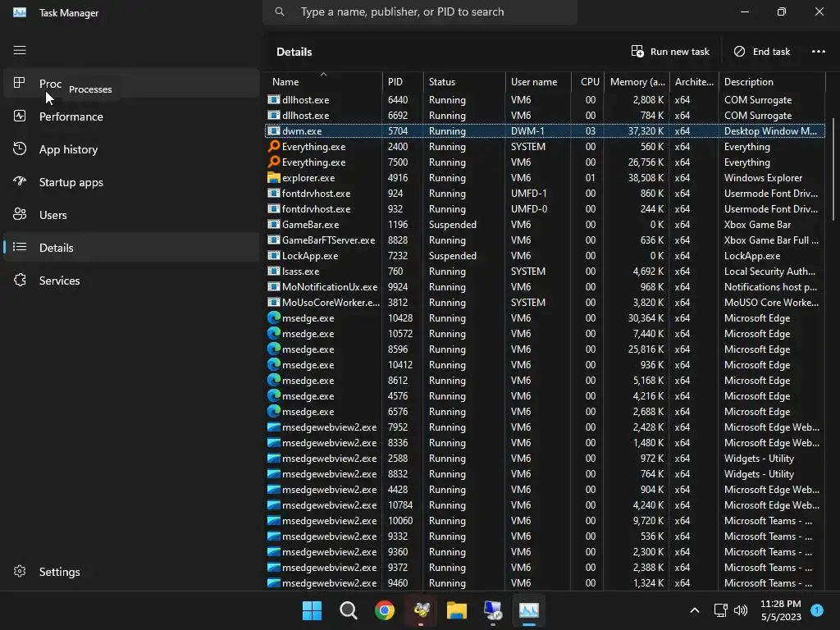The width and height of the screenshot is (840, 630).
Task: Click the Users people icon
Action: [20, 214]
